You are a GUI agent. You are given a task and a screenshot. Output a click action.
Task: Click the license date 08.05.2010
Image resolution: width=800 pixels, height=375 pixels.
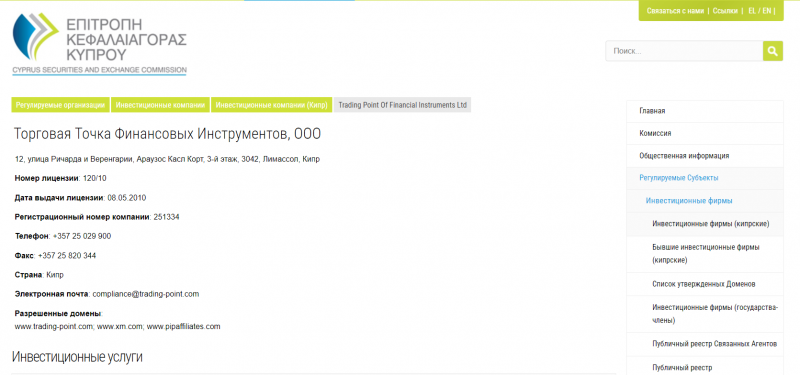click(127, 198)
